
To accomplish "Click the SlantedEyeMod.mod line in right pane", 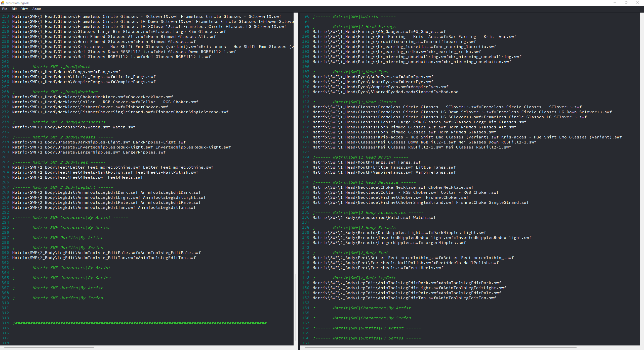I will click(385, 92).
